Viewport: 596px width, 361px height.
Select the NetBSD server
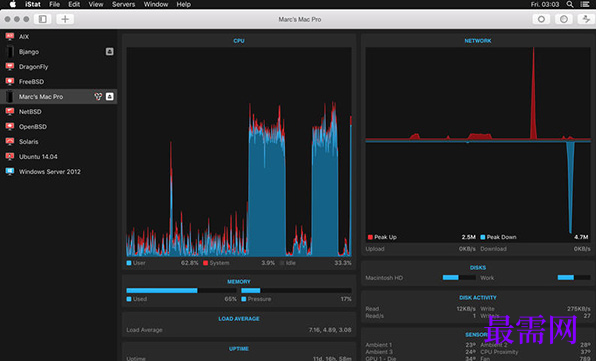click(59, 112)
